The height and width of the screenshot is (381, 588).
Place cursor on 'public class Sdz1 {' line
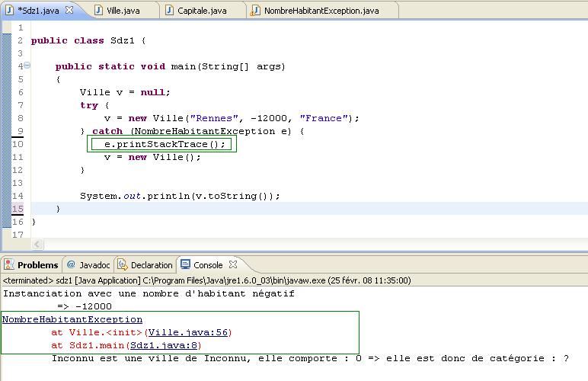click(x=88, y=40)
